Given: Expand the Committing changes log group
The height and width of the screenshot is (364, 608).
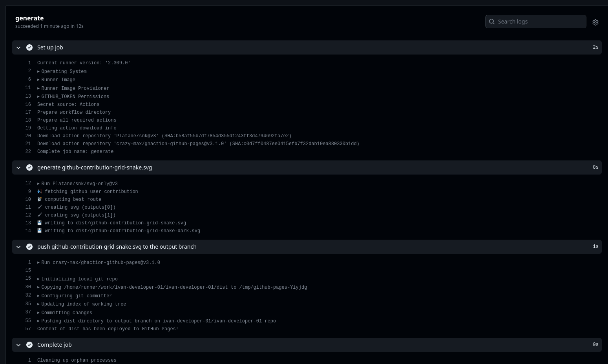Looking at the screenshot, I should [x=39, y=313].
